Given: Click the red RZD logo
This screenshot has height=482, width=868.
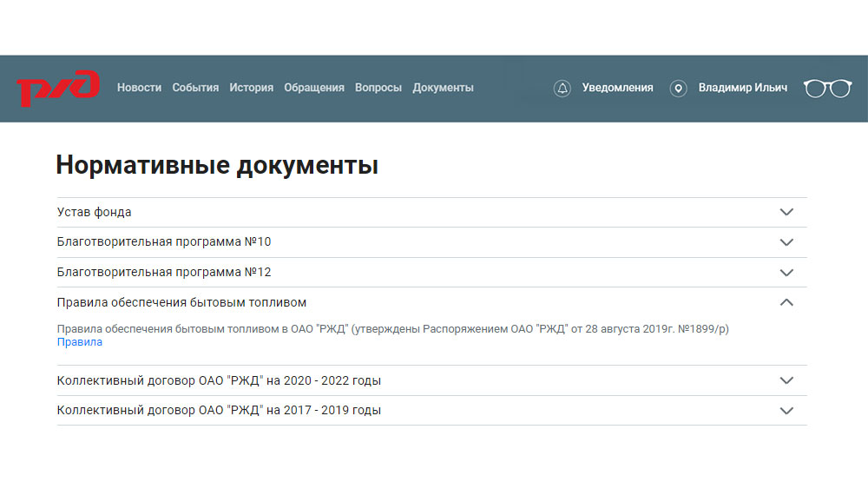Looking at the screenshot, I should point(58,89).
